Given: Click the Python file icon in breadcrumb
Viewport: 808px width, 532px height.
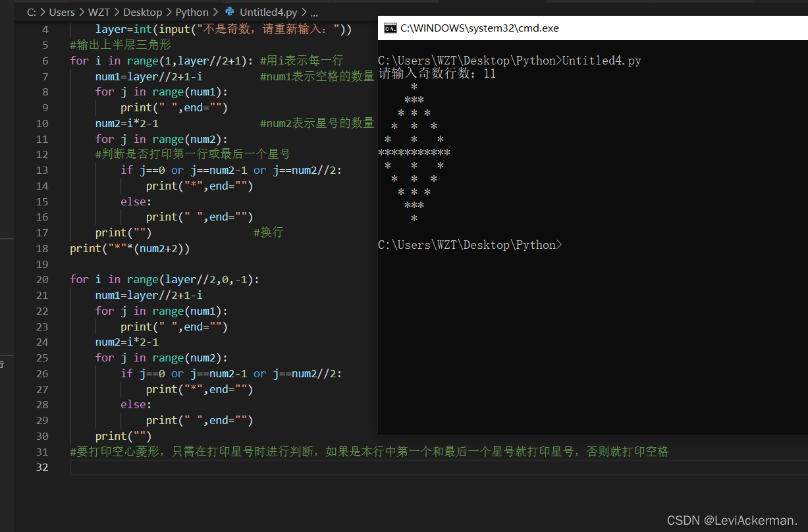Looking at the screenshot, I should click(229, 12).
